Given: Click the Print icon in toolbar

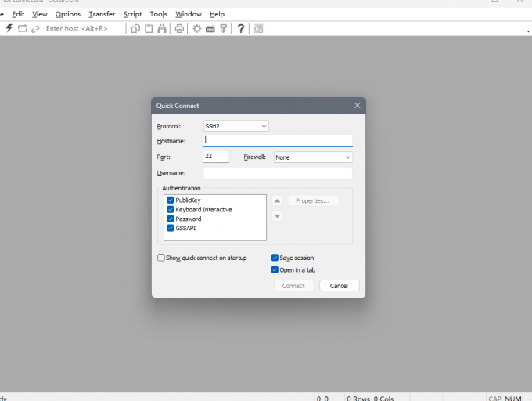Looking at the screenshot, I should (x=179, y=29).
